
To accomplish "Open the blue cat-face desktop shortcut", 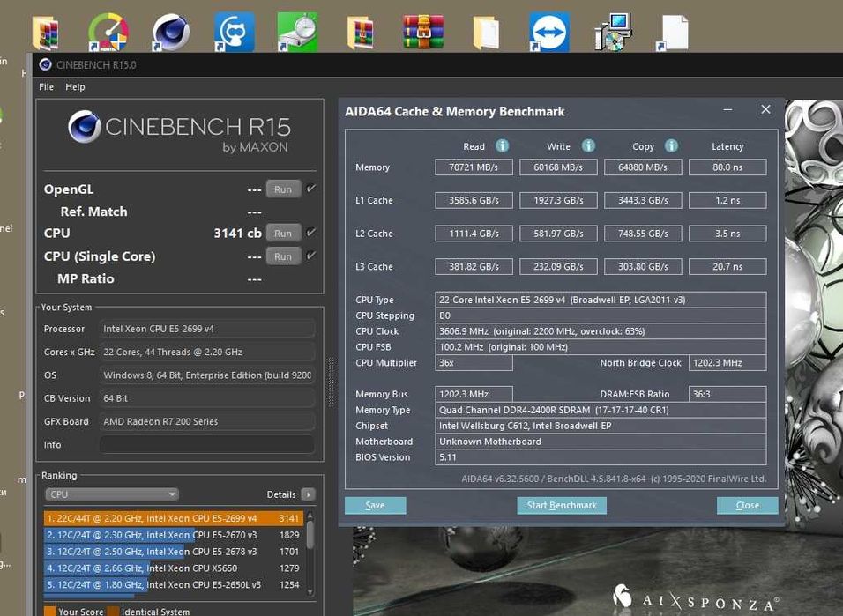I will pos(235,33).
